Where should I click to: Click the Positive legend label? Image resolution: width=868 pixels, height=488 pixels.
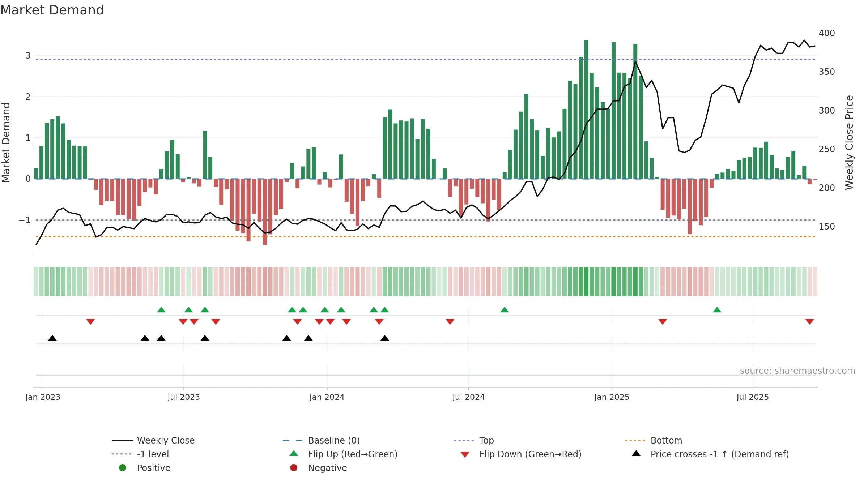pos(153,468)
